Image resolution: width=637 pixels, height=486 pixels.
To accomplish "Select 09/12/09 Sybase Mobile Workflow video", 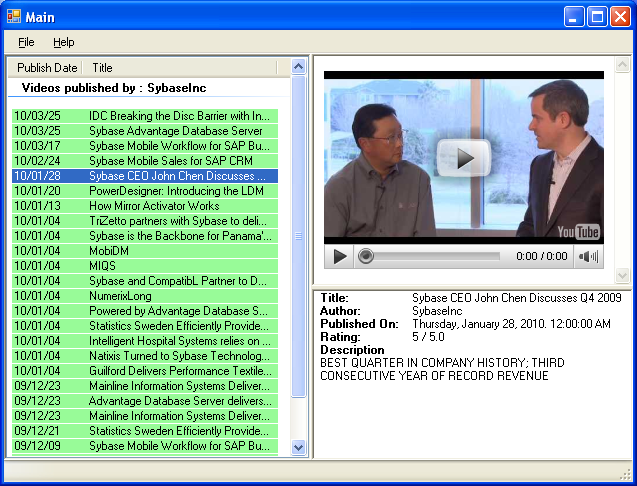I will [x=145, y=446].
